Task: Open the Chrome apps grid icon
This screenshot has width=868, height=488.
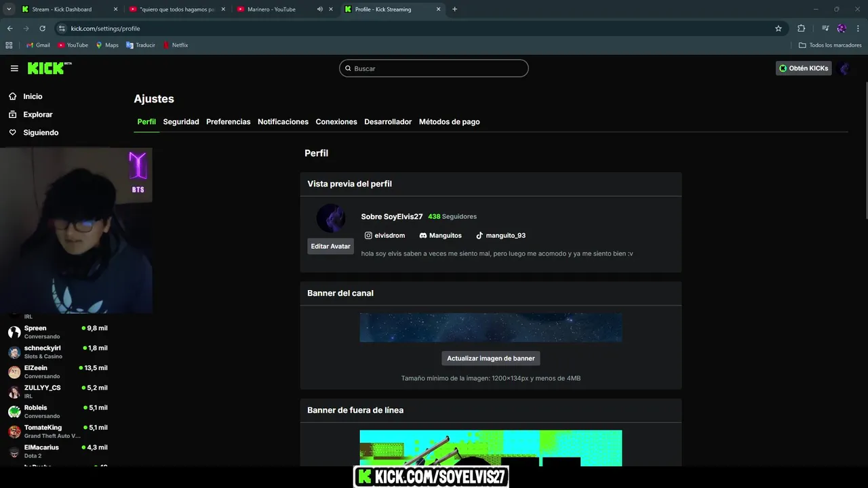Action: coord(9,45)
